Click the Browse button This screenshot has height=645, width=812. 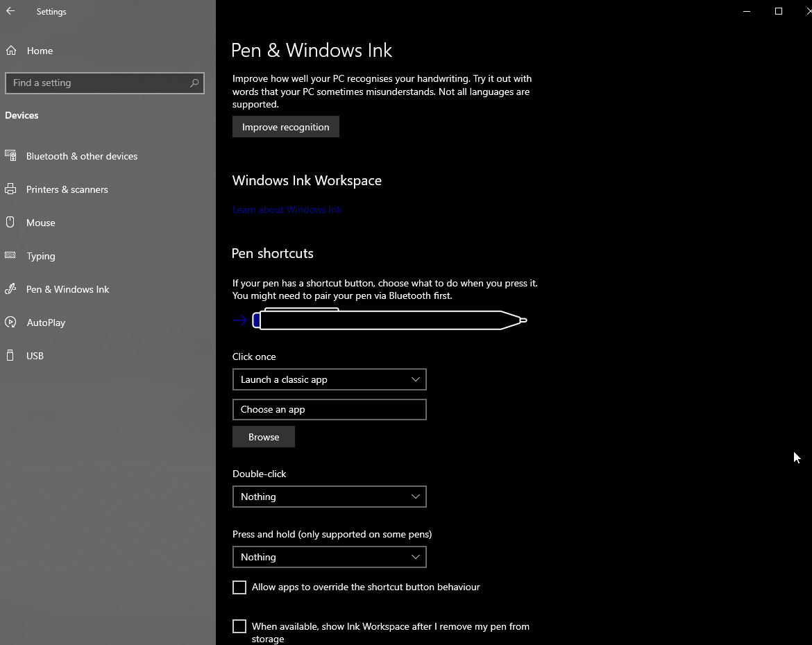[264, 437]
